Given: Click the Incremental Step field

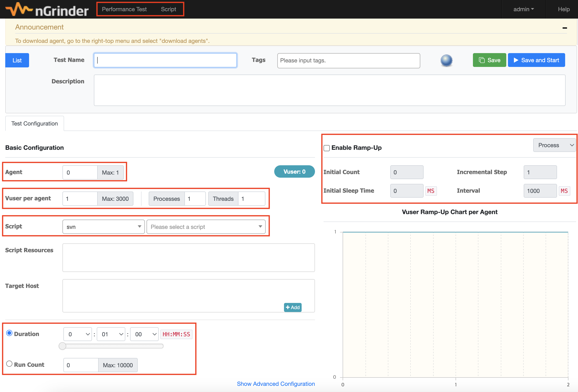Looking at the screenshot, I should tap(540, 172).
